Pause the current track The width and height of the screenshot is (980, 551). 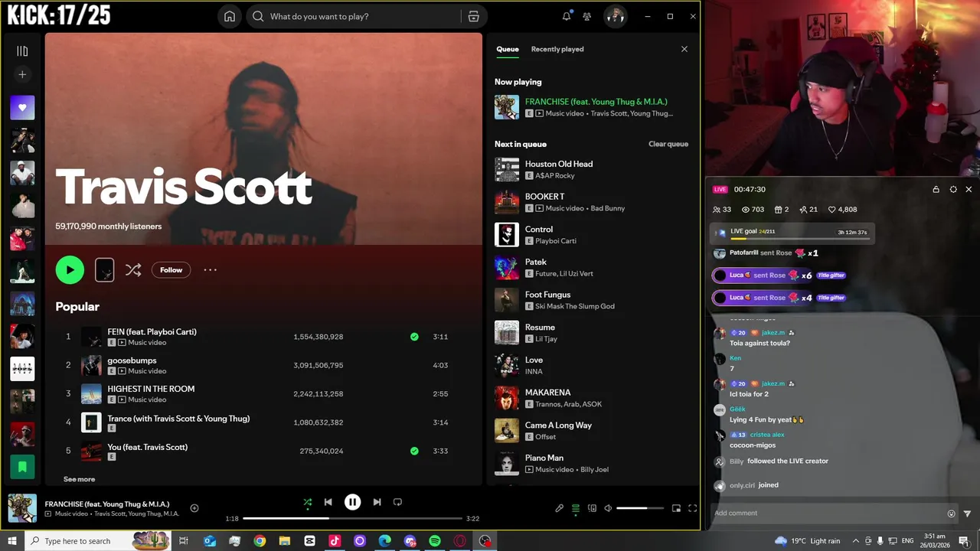(x=352, y=502)
